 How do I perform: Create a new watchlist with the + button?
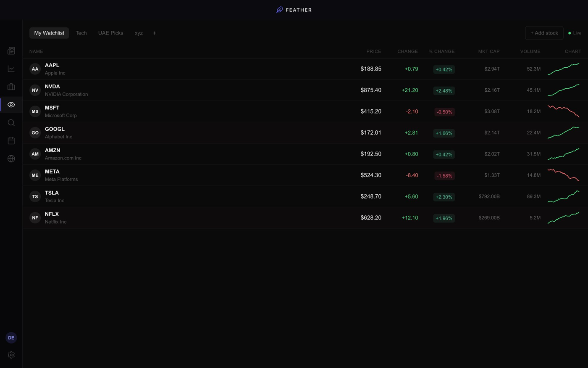click(x=154, y=33)
